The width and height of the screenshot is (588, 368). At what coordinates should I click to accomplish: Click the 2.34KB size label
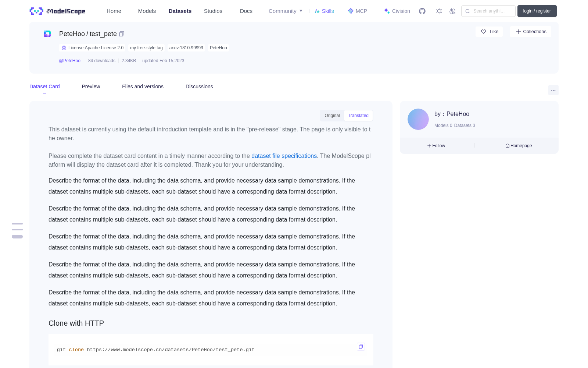tap(129, 61)
